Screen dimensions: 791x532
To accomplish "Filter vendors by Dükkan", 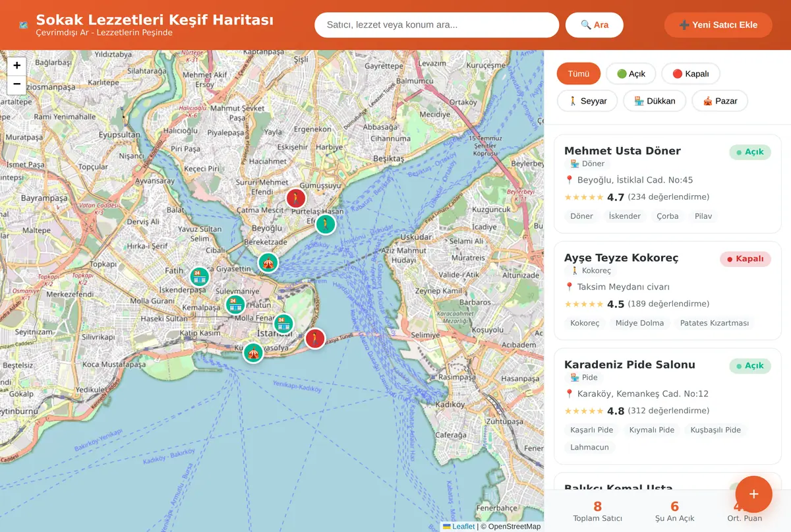I will click(x=655, y=101).
